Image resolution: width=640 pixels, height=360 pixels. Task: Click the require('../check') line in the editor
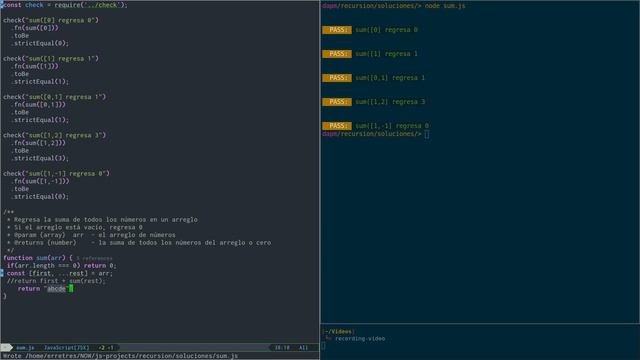65,5
